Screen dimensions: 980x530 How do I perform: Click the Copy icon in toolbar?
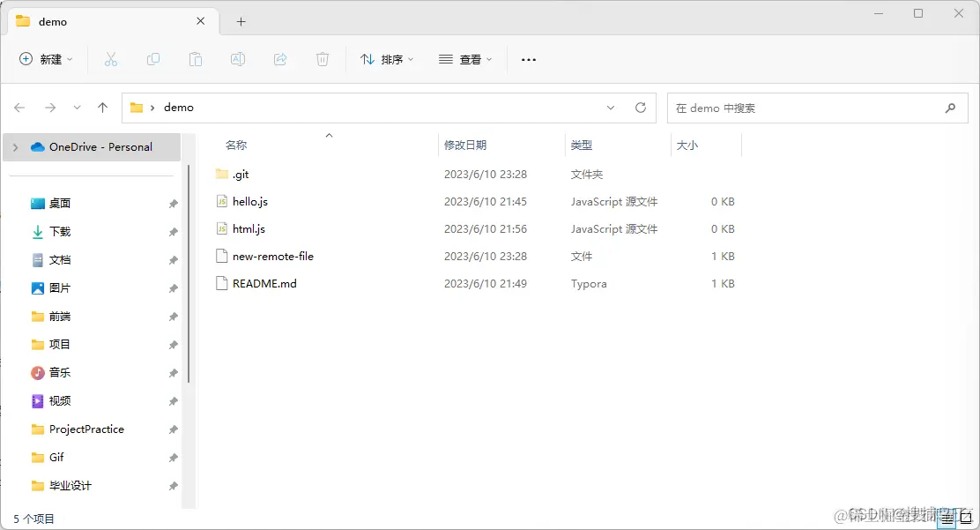[153, 59]
